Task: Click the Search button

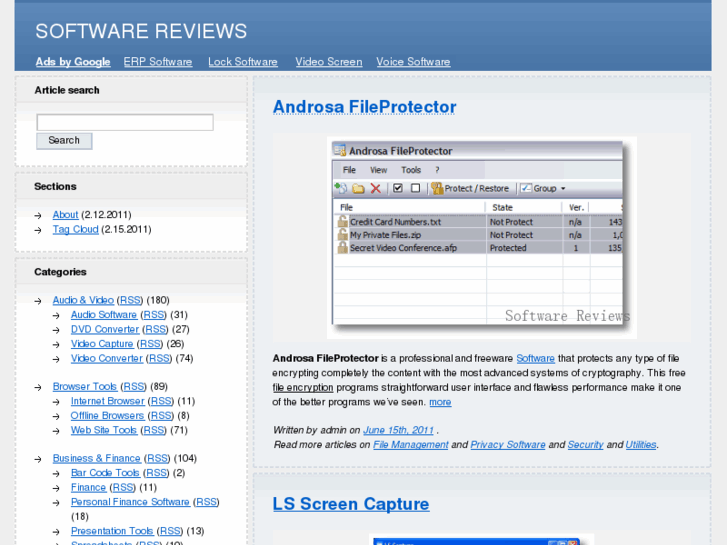Action: (64, 141)
